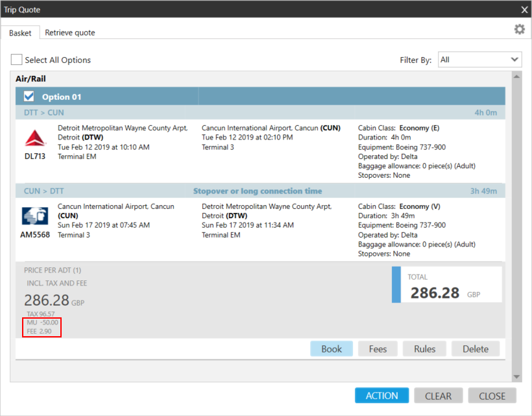View fare Rules
532x416 pixels.
coord(424,349)
